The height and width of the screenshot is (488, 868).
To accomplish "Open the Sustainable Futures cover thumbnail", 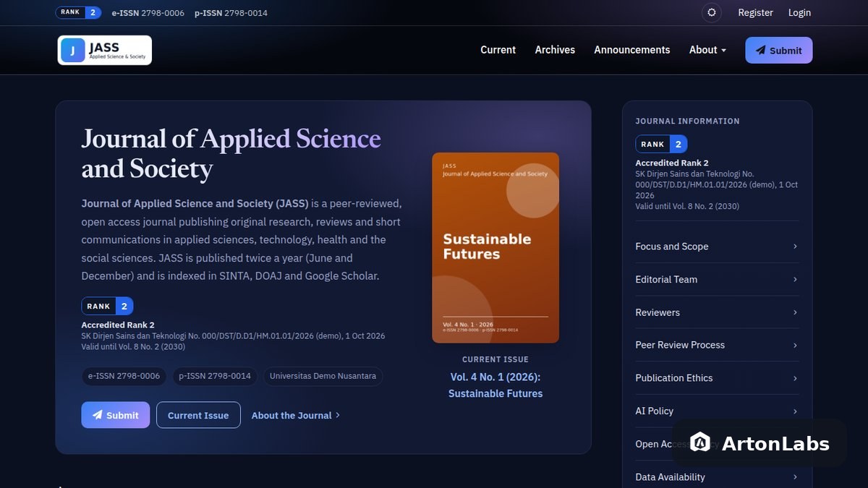I will click(495, 247).
